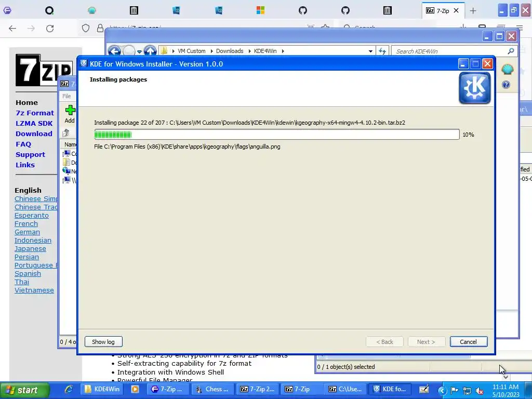Click the drawing pad icon in taskbar
Viewport: 532px width, 399px height.
tap(424, 390)
